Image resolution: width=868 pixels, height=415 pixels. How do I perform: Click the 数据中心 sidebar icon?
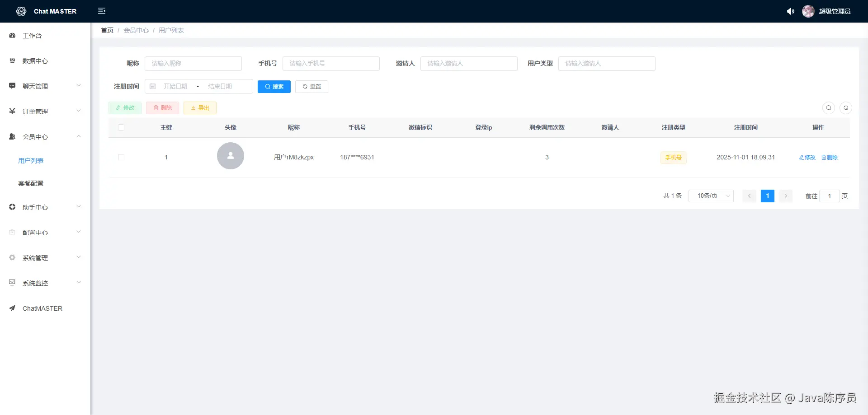(x=12, y=61)
